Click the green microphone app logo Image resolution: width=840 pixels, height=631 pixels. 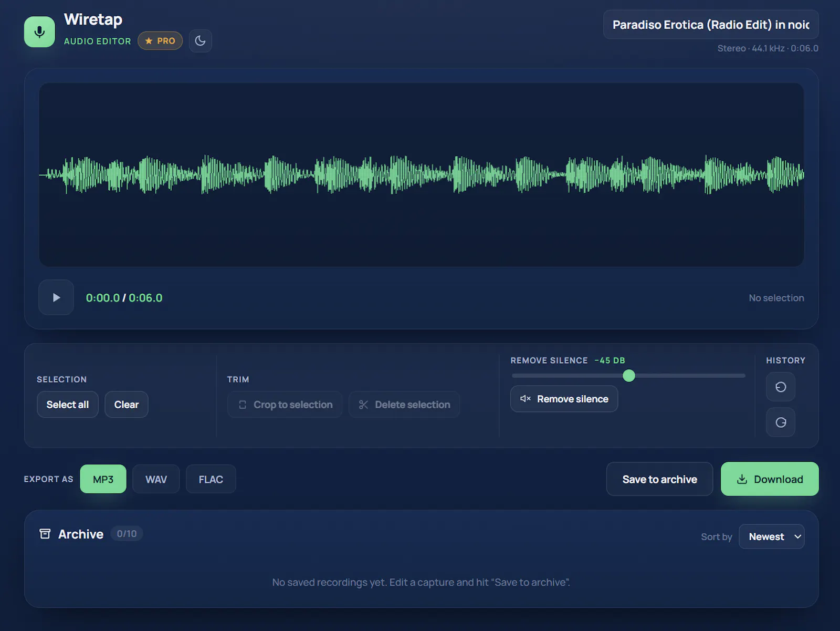coord(39,32)
